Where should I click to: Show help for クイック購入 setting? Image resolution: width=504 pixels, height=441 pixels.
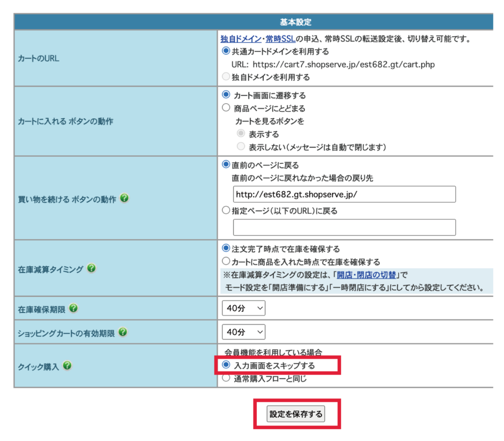(67, 366)
